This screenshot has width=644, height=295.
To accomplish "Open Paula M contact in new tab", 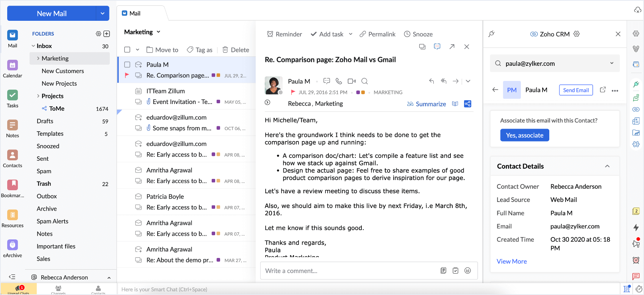I will tap(603, 90).
